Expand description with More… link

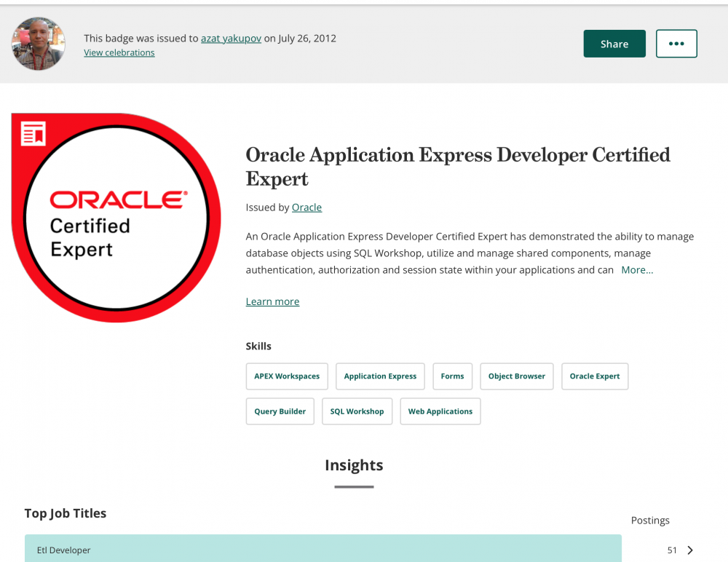(x=637, y=270)
